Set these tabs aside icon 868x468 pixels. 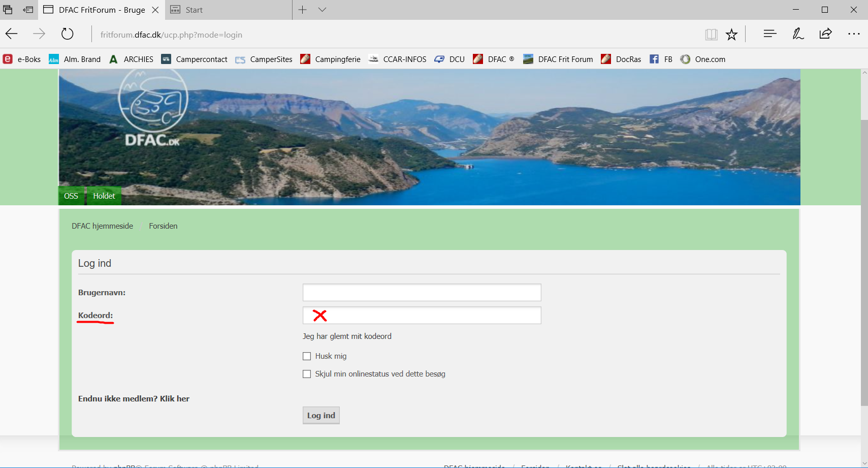pyautogui.click(x=28, y=10)
